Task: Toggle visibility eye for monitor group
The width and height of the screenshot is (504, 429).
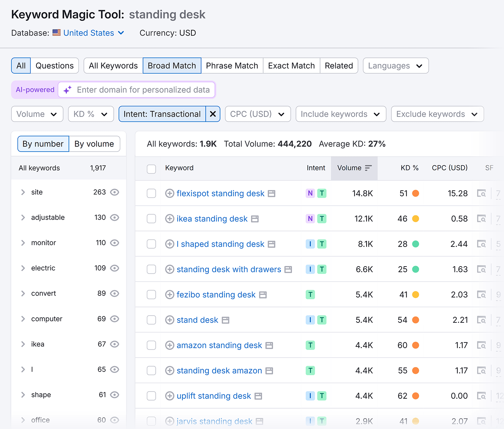Action: click(x=115, y=243)
